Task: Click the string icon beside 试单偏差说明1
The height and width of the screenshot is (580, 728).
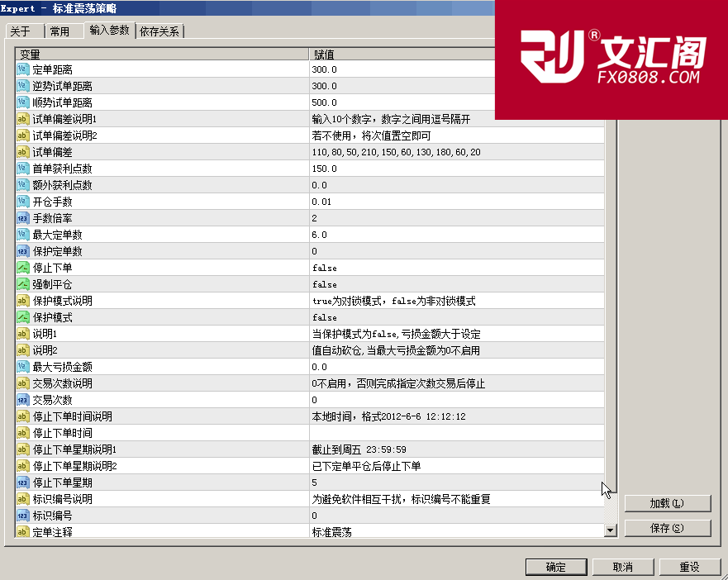Action: tap(23, 119)
